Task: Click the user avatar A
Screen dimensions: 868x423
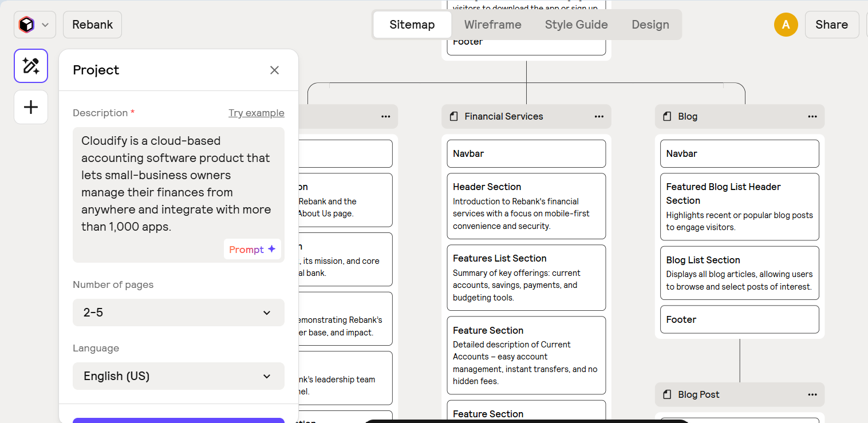Action: tap(786, 25)
